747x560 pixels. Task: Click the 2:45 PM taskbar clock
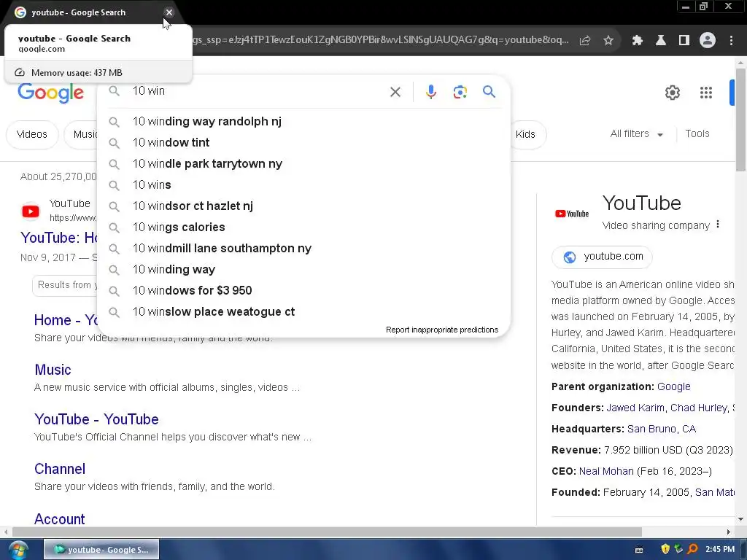point(720,549)
